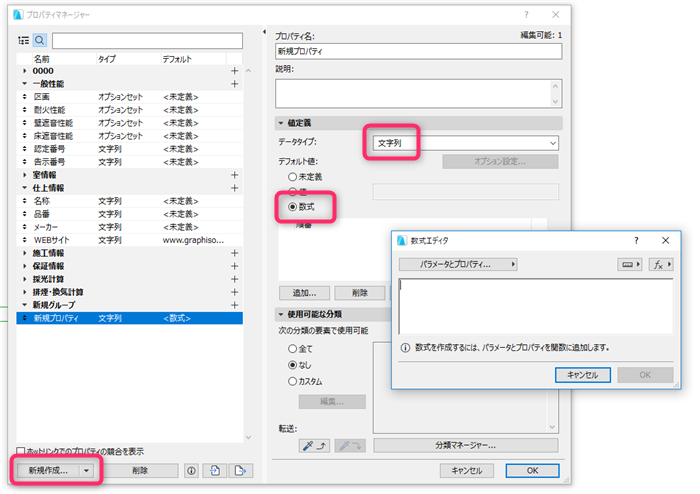
Task: Open the operators menu in 数式エディタ
Action: [x=630, y=265]
